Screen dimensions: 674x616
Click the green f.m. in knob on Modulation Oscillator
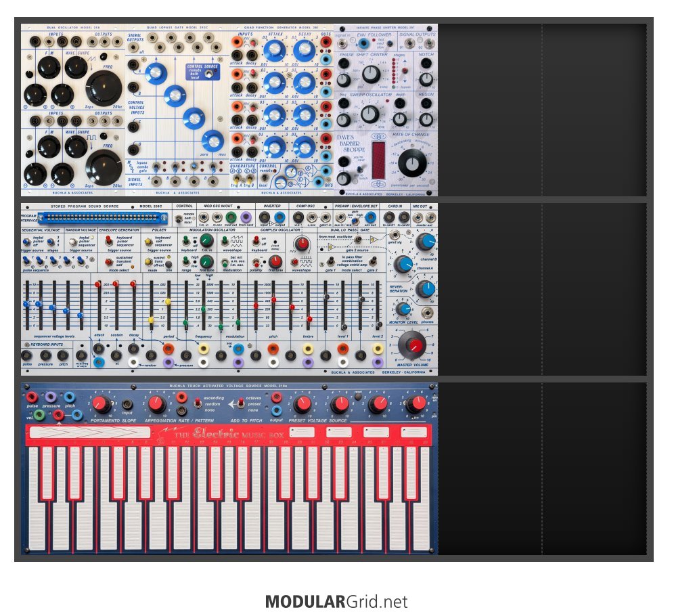pyautogui.click(x=206, y=240)
